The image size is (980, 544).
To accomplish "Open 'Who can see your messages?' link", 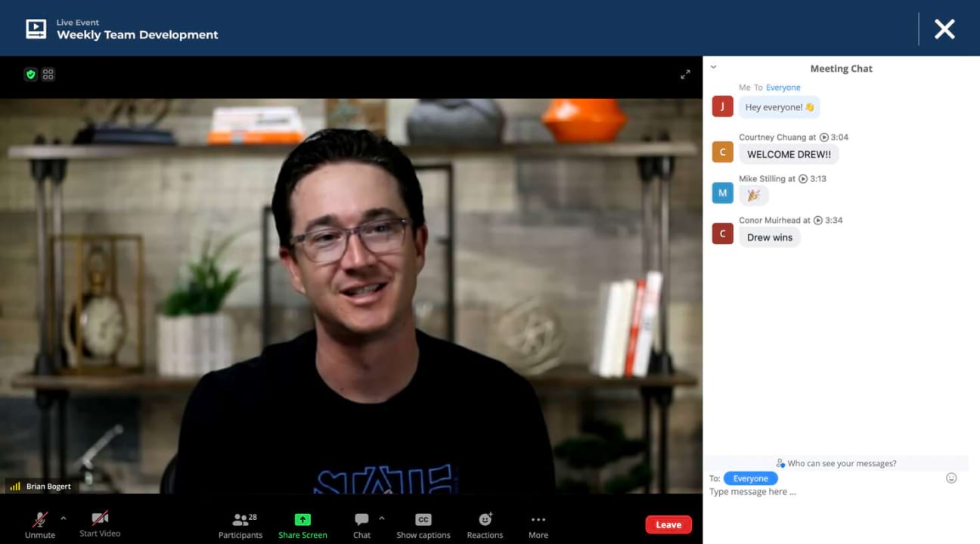I will (x=836, y=463).
